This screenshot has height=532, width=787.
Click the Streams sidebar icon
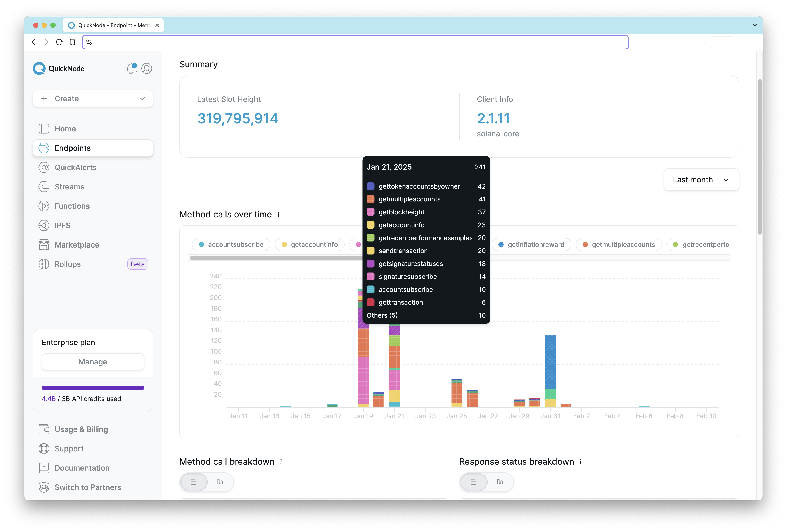(44, 186)
